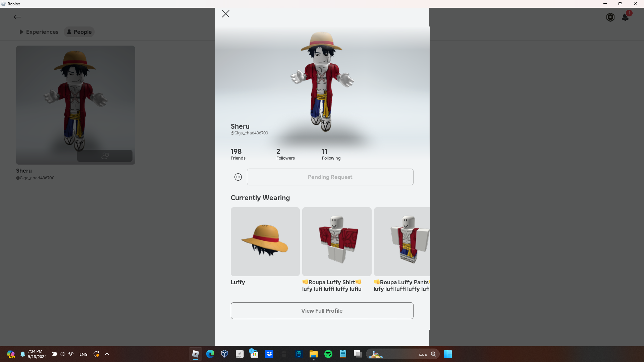
Task: Click the Roupa Luffy Shirt item name
Action: coord(332,286)
